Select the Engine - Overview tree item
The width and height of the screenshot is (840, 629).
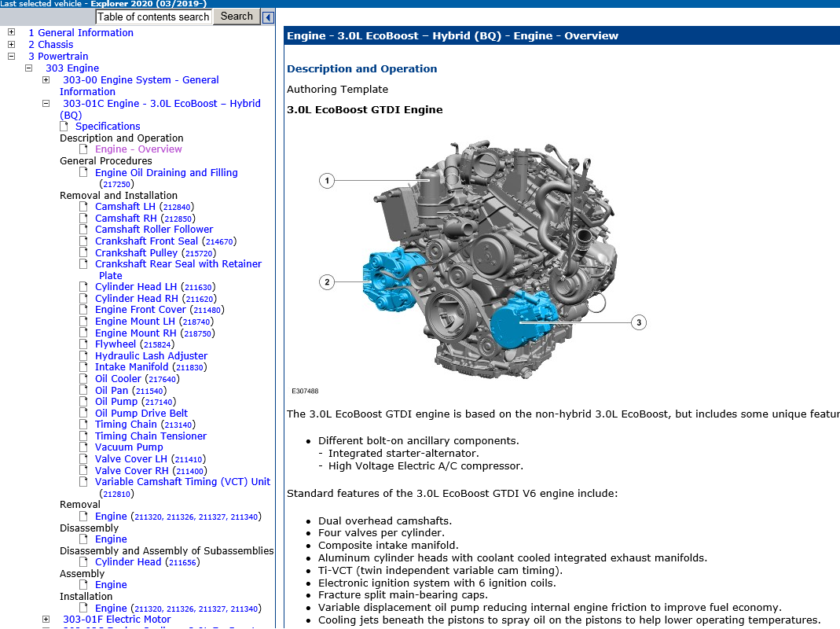click(x=138, y=149)
